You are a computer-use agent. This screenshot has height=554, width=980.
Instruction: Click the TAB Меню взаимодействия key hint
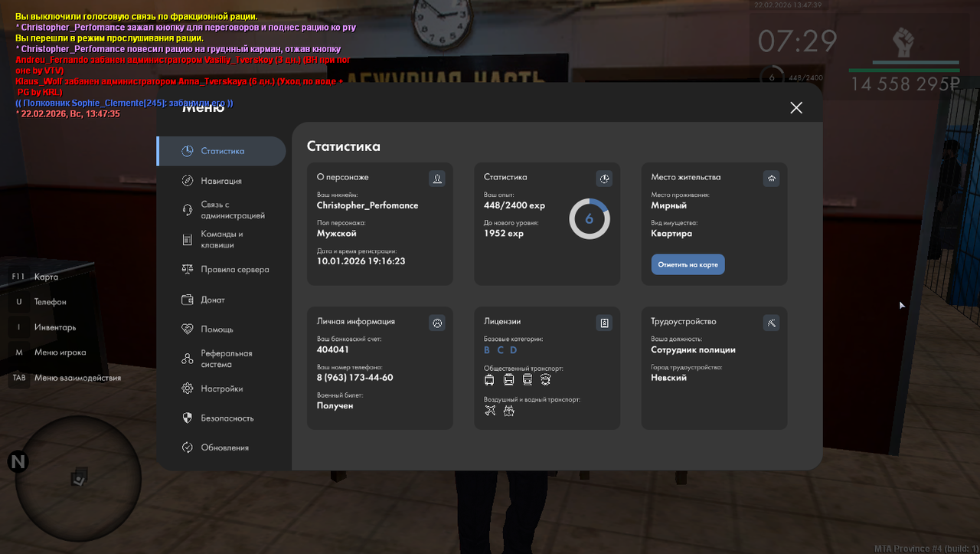coord(65,378)
